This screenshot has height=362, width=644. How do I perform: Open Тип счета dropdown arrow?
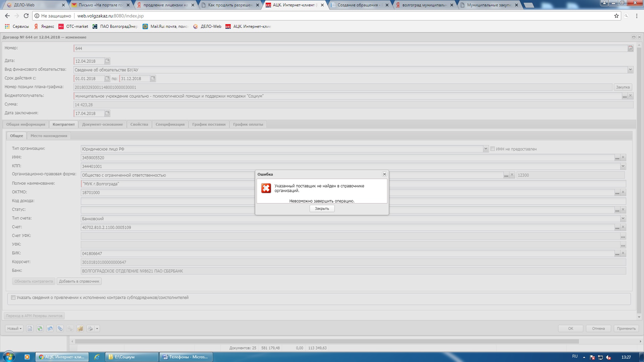(x=623, y=219)
